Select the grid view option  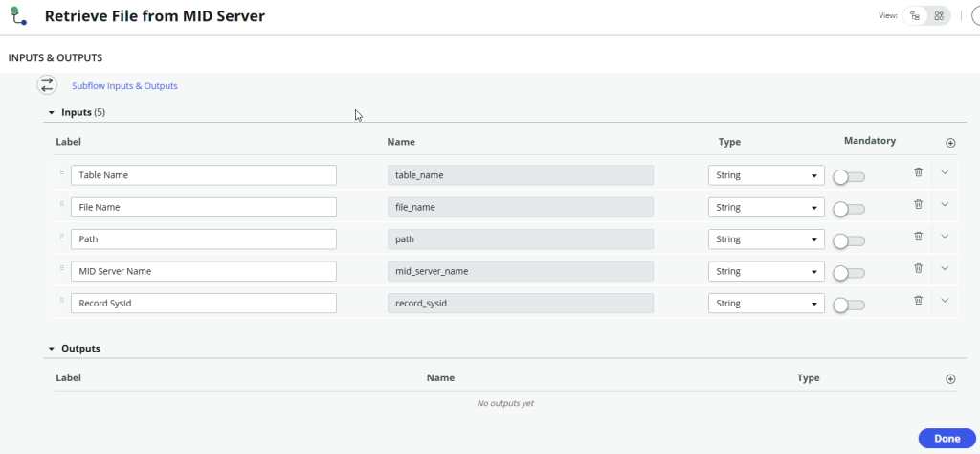click(939, 16)
